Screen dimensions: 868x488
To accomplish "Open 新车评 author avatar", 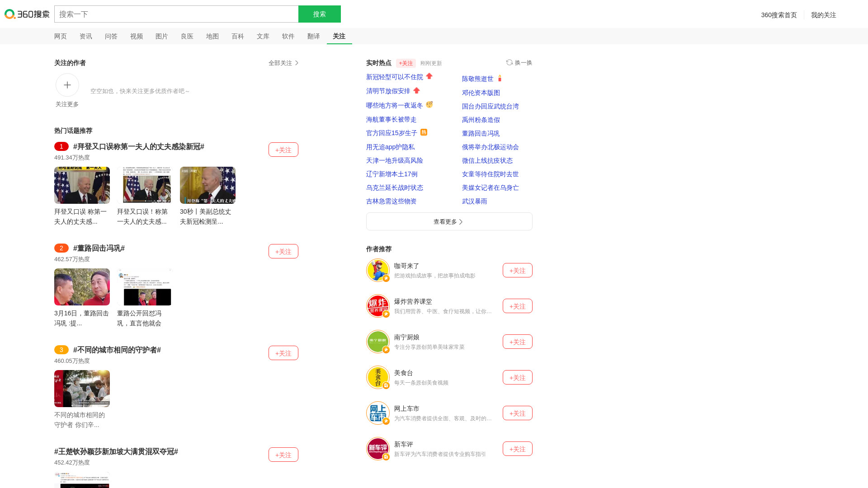I will [x=378, y=449].
